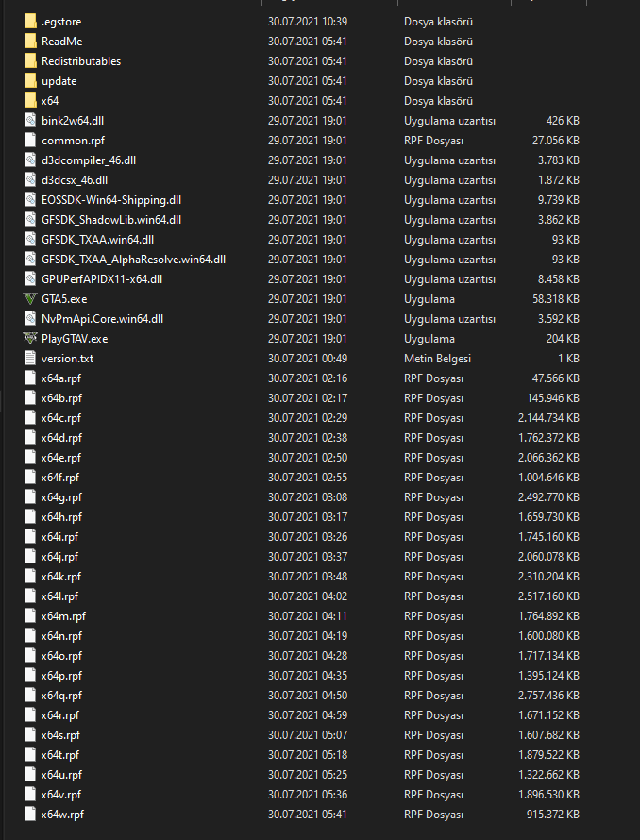
Task: Click the Metin Belgesi type cell
Action: 437,359
